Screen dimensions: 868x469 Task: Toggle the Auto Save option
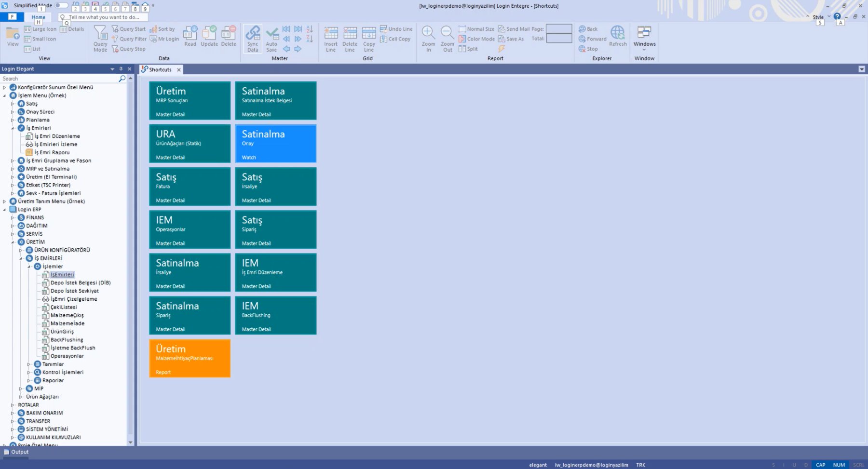pos(271,39)
